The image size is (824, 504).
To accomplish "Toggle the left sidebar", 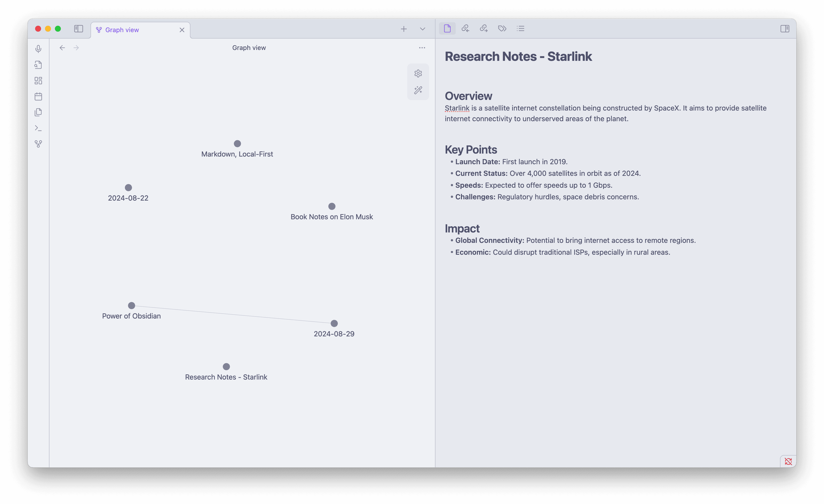I will click(79, 29).
